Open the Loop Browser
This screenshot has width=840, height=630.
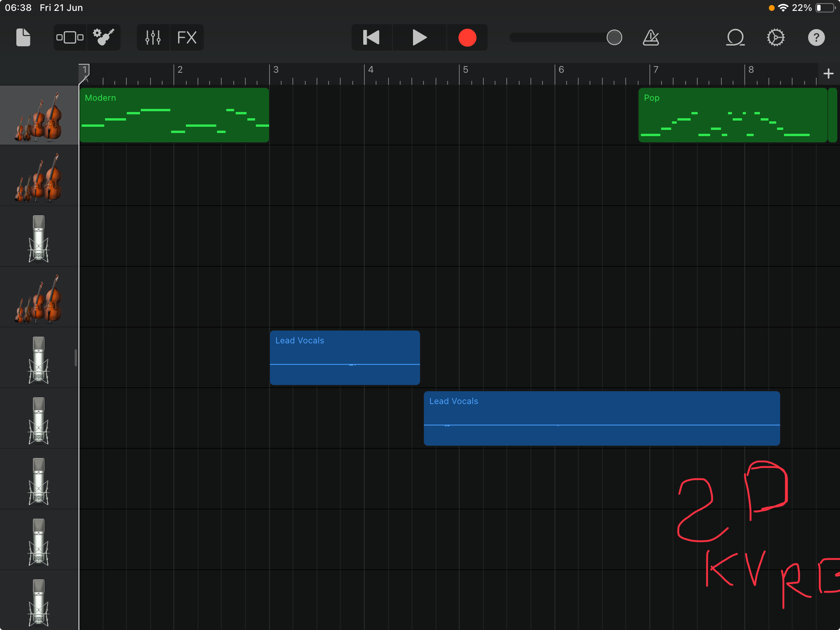pos(735,38)
